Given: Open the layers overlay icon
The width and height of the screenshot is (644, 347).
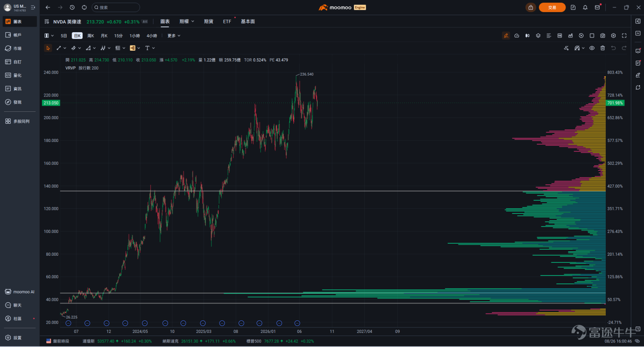Looking at the screenshot, I should tap(538, 36).
